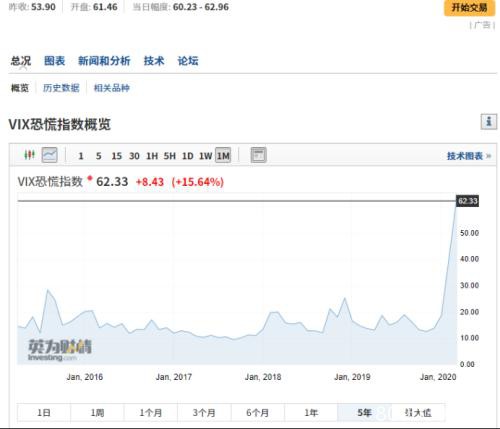Image resolution: width=500 pixels, height=429 pixels.
Task: Click the Jan, 2017 axis label
Action: (174, 377)
